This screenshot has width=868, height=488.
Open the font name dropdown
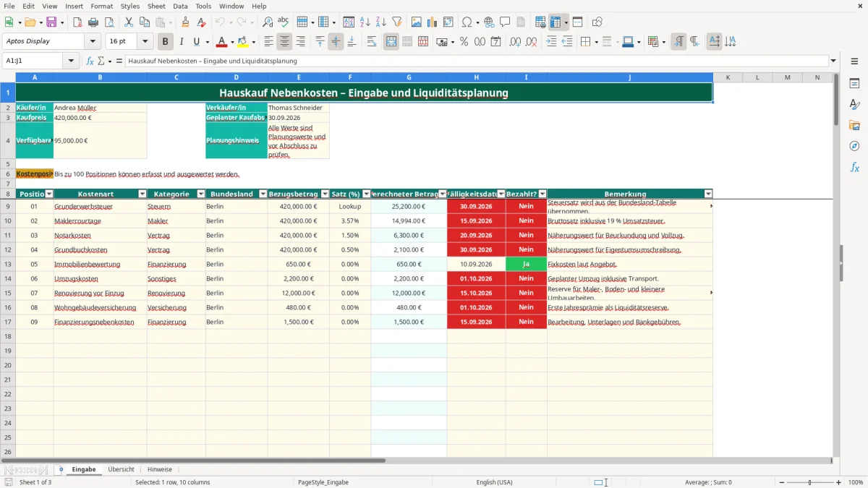[x=93, y=42]
